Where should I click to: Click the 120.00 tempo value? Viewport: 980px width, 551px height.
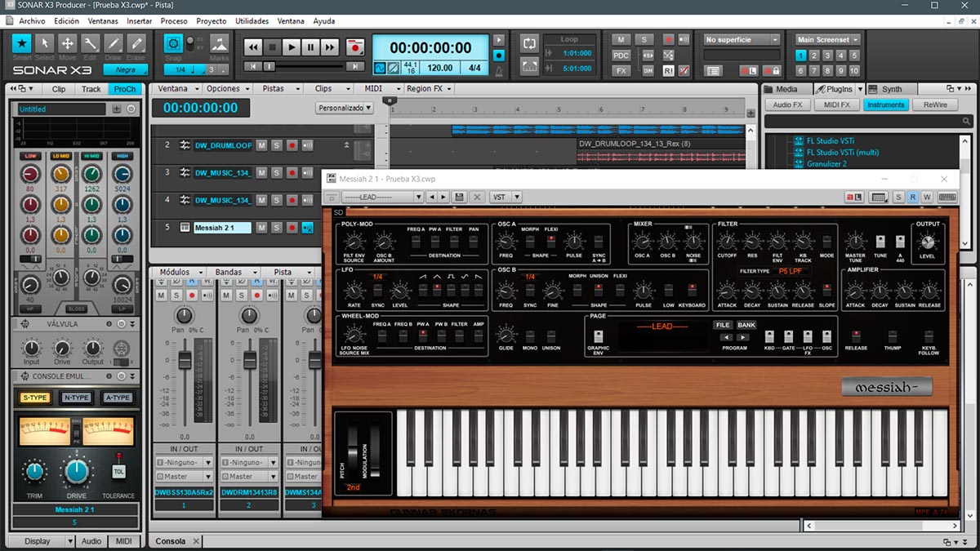[440, 69]
